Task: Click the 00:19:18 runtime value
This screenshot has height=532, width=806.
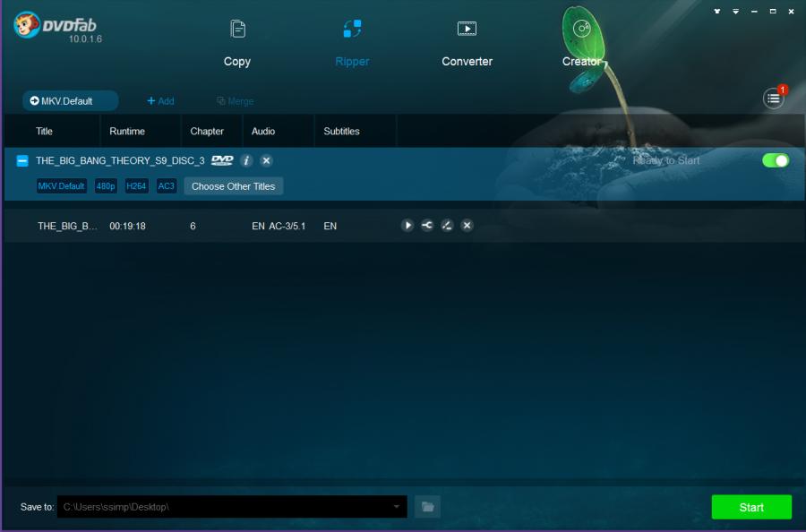Action: coord(127,227)
